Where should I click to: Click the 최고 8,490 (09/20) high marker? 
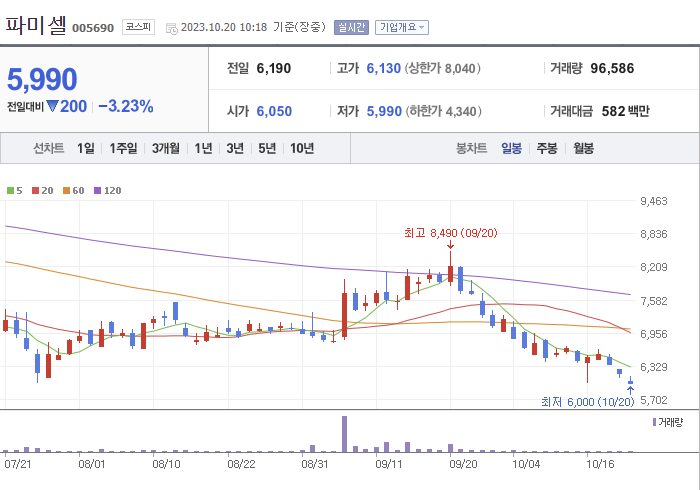(x=450, y=233)
